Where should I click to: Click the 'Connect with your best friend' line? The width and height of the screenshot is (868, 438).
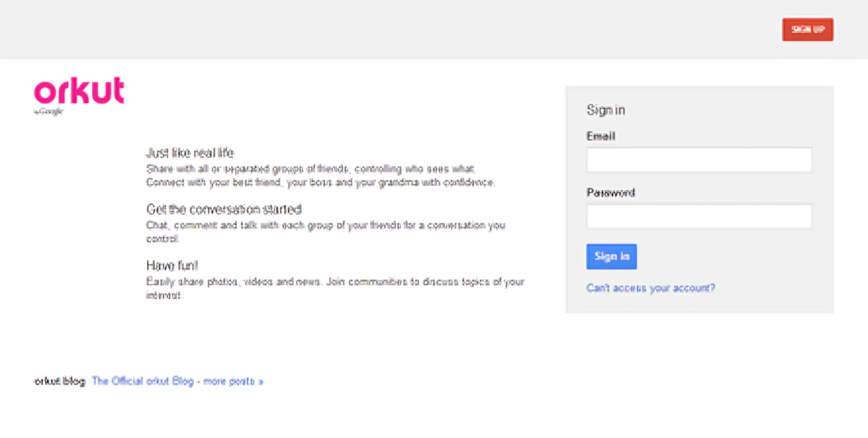[320, 182]
